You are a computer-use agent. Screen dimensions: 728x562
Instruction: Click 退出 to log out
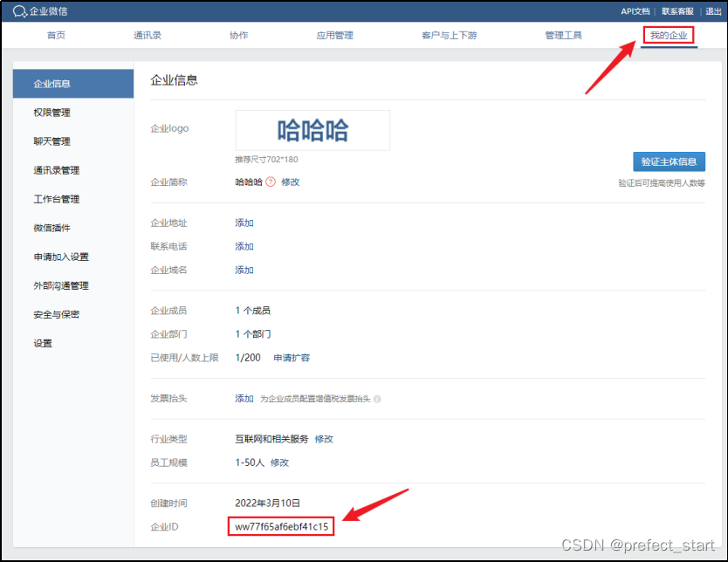tap(713, 11)
